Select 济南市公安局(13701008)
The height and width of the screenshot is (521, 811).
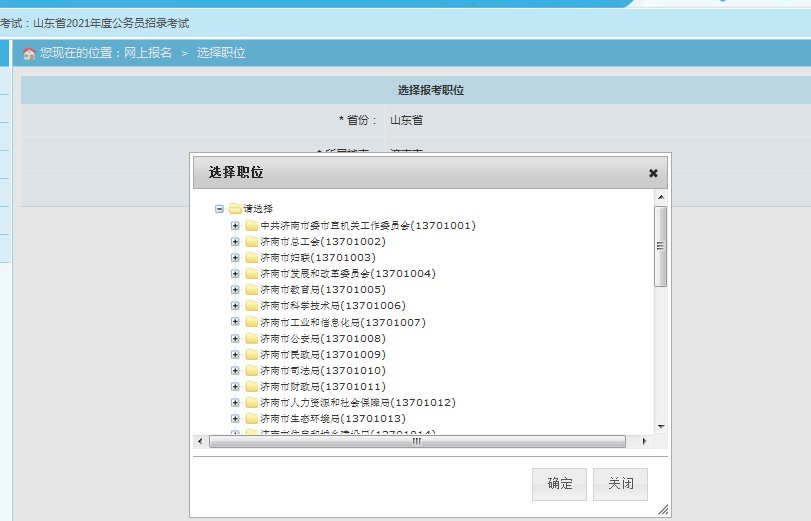323,339
